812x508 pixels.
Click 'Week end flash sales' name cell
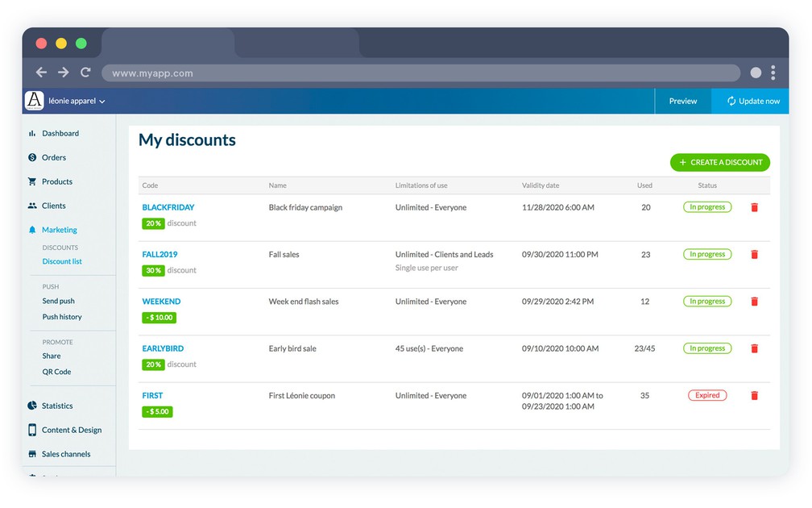click(x=304, y=302)
